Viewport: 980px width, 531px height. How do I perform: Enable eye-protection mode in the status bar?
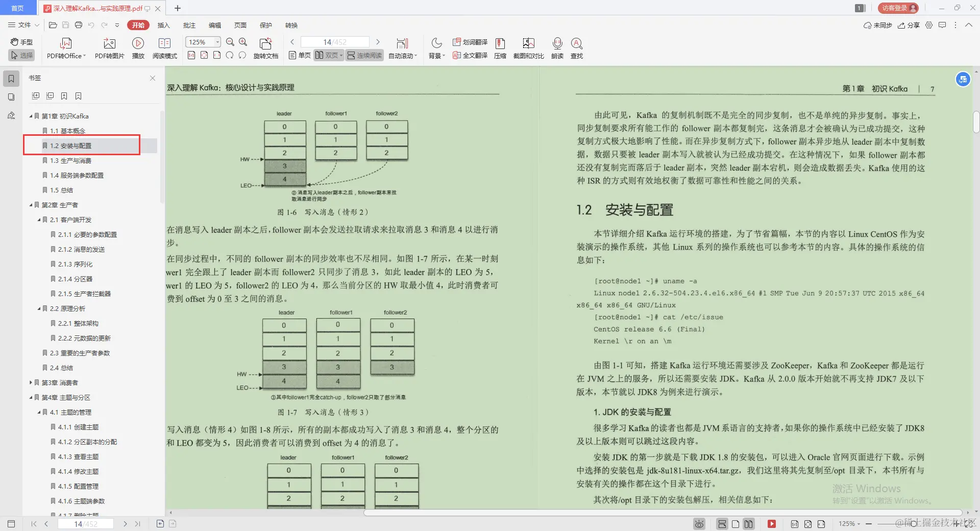(699, 524)
